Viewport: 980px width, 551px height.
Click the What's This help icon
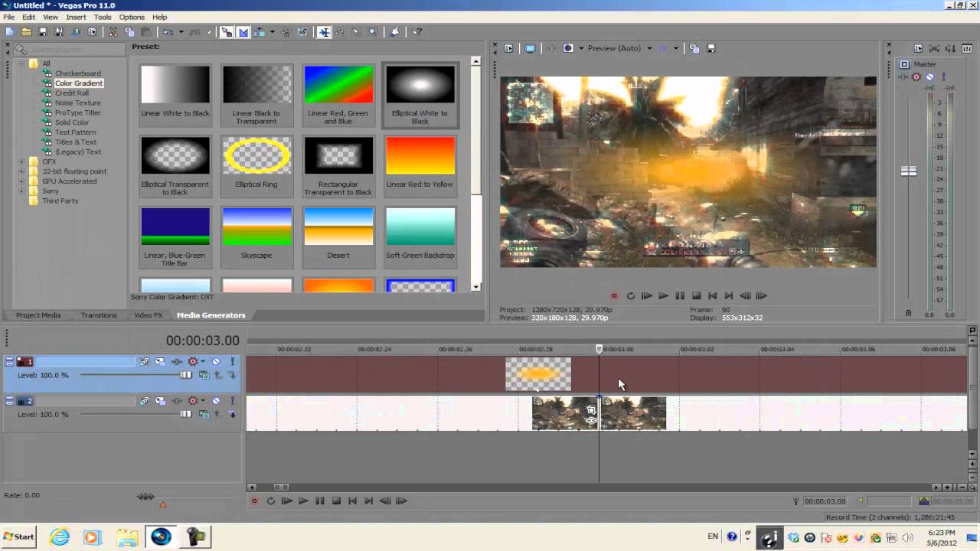click(417, 32)
